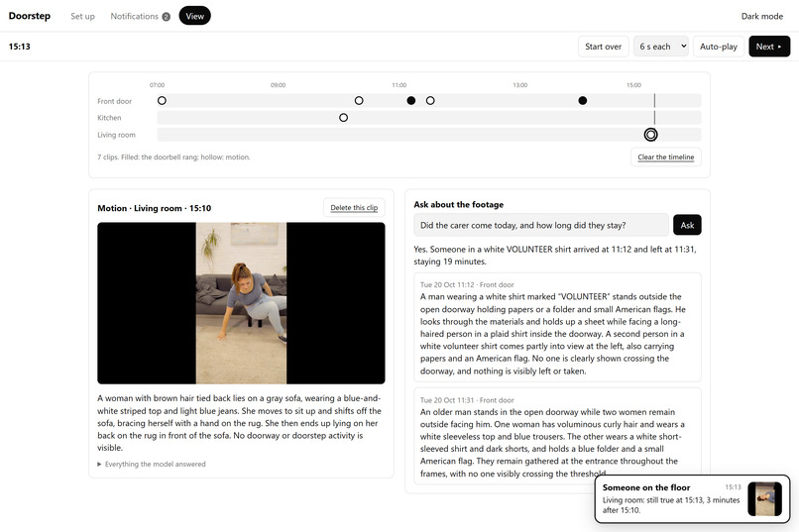Click the Living room clip video frame
799x532 pixels.
[241, 303]
